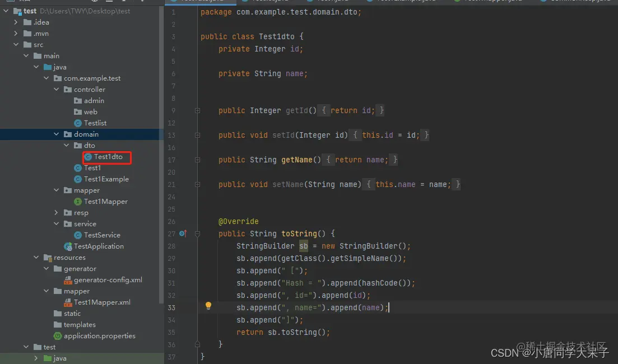The width and height of the screenshot is (618, 364).
Task: Click the Test1dto class name in code
Action: (x=277, y=36)
